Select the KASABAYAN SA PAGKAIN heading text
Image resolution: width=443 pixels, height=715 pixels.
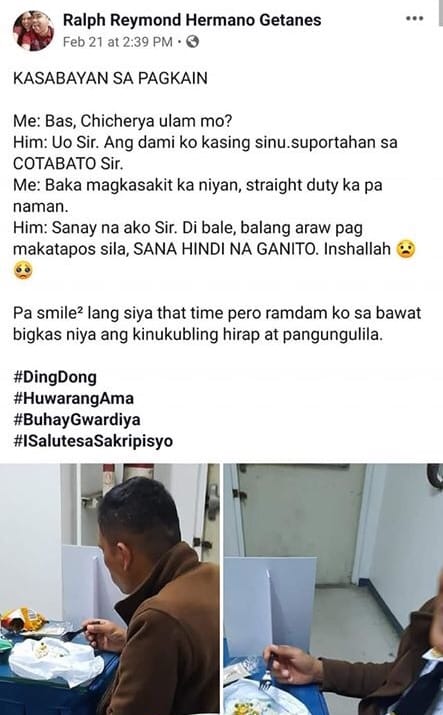click(110, 78)
